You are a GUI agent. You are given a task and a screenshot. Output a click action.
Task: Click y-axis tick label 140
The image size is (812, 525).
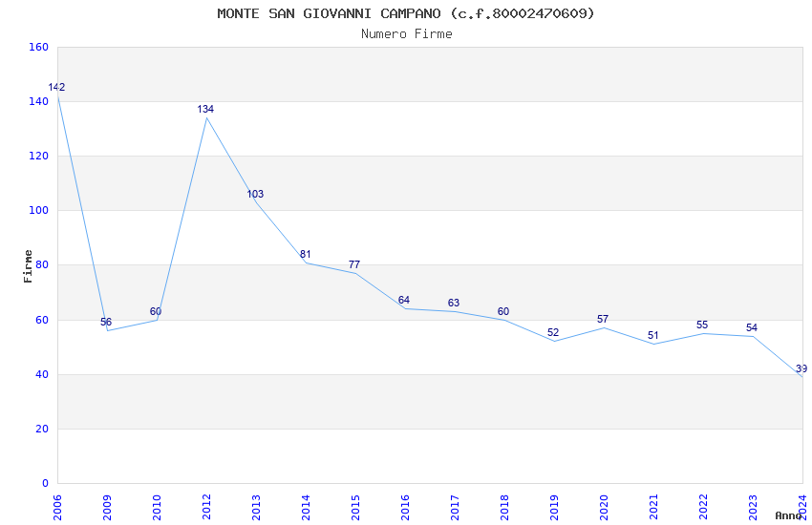39,101
